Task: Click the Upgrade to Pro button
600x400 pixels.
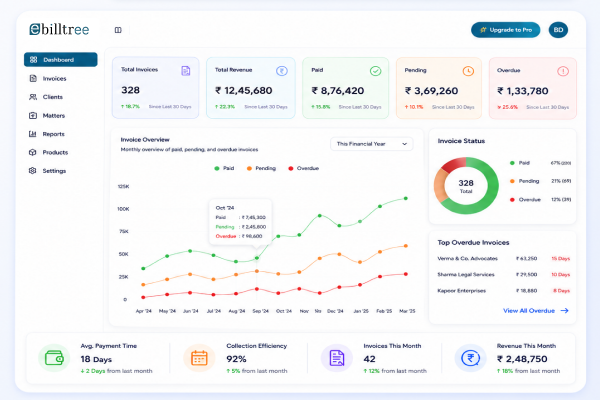Action: pos(505,30)
